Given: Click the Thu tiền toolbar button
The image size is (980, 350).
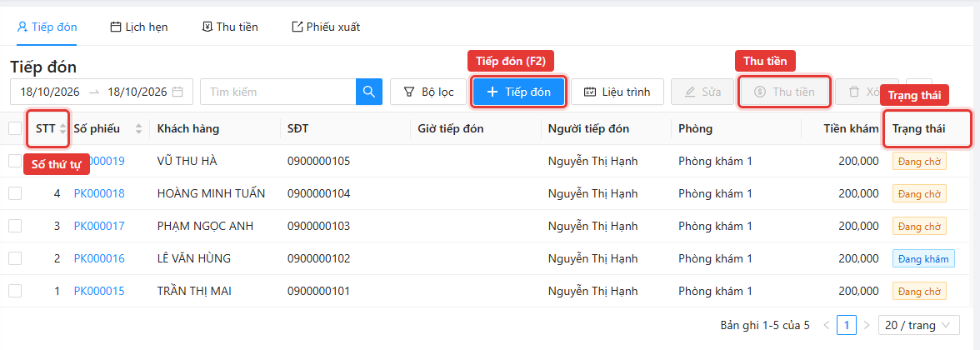Looking at the screenshot, I should (x=784, y=92).
